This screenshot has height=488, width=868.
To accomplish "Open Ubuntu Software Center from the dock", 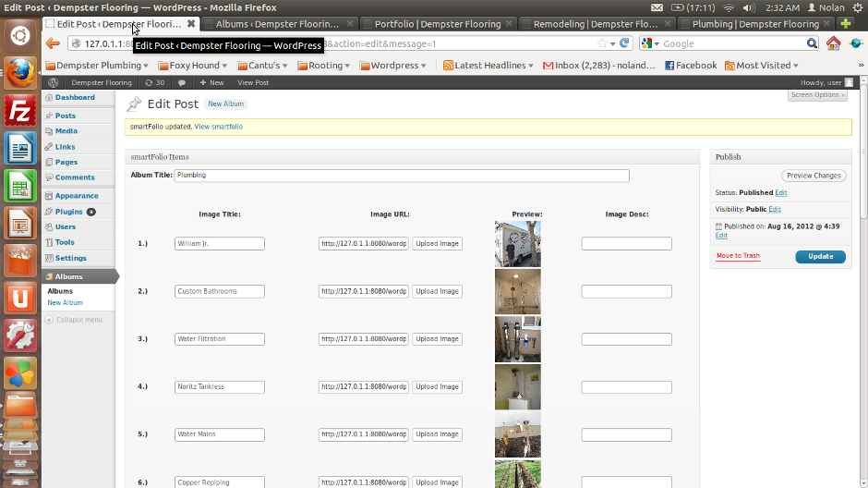I will click(20, 261).
